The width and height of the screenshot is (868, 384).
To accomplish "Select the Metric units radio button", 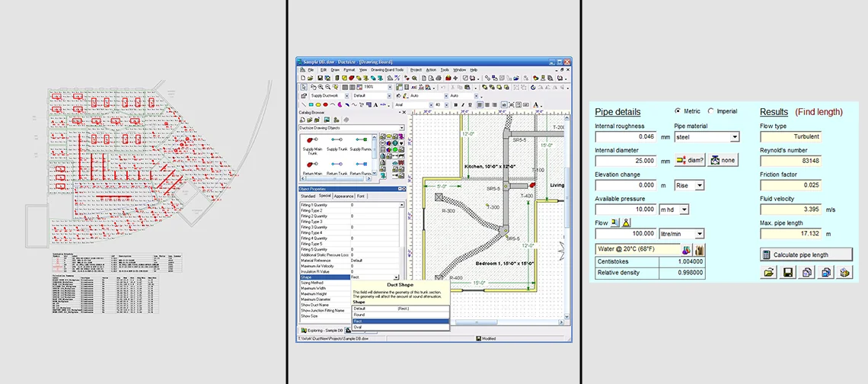I will click(x=678, y=111).
